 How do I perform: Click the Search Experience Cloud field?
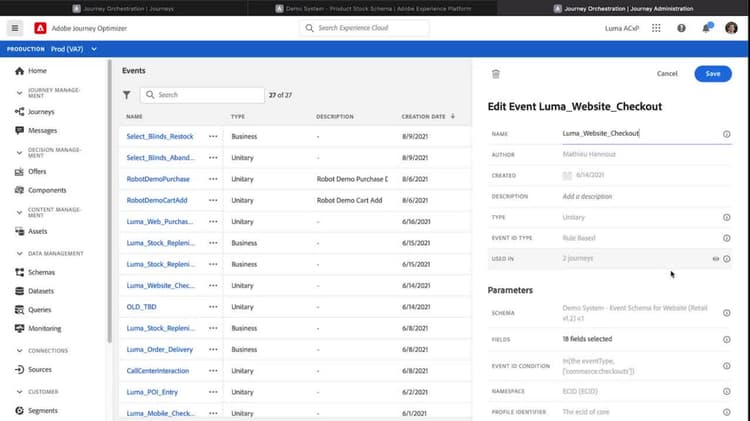coord(364,28)
